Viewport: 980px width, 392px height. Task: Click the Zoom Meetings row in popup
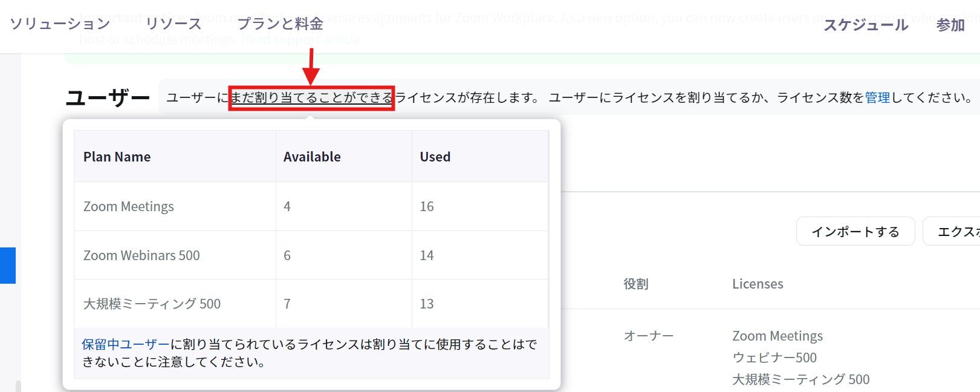point(311,206)
